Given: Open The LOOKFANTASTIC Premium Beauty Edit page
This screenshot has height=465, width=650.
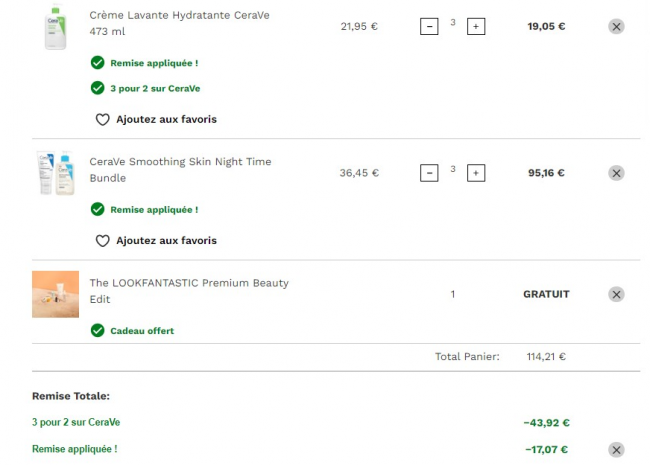Looking at the screenshot, I should tap(189, 291).
